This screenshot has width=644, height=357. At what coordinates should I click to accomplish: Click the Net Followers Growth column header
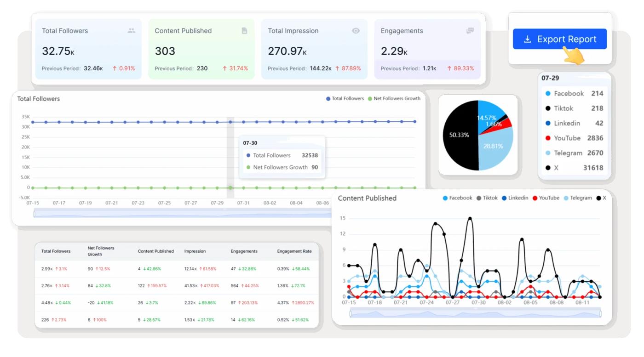pos(101,251)
